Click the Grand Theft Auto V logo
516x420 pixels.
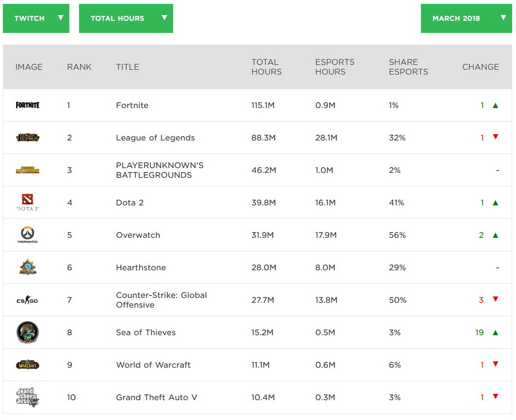coord(28,397)
